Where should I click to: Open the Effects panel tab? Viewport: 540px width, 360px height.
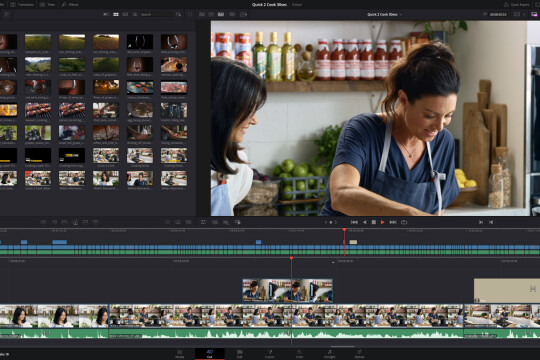(70, 4)
